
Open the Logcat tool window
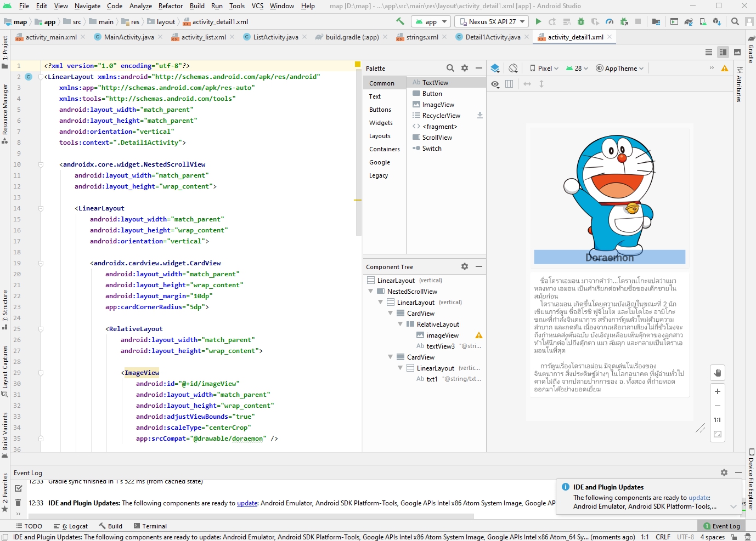tap(71, 526)
